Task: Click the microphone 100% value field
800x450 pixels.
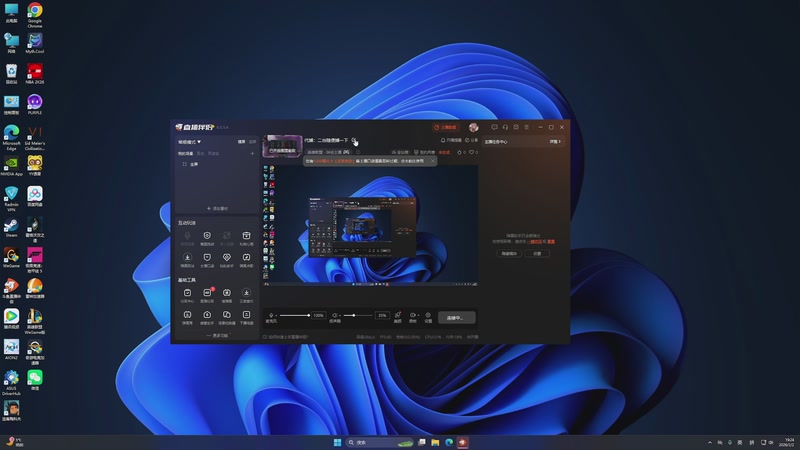Action: [318, 315]
